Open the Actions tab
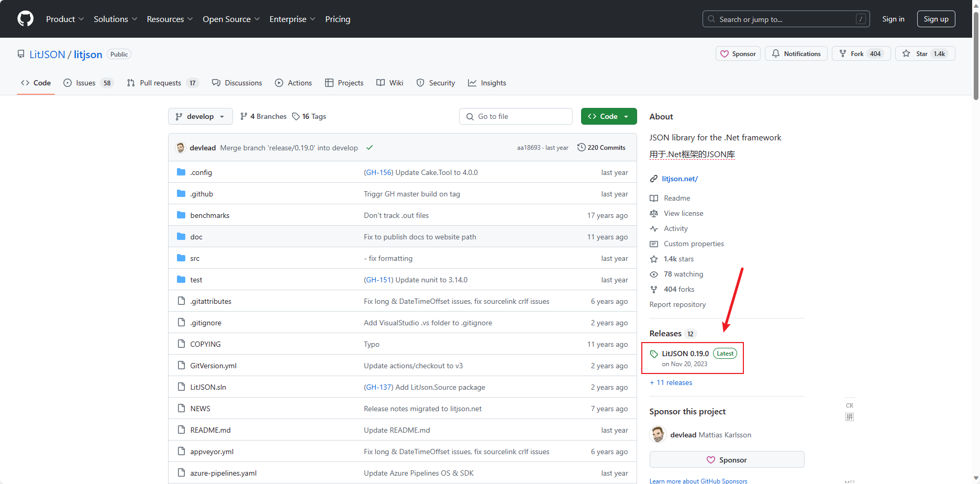The width and height of the screenshot is (980, 484). [x=293, y=83]
